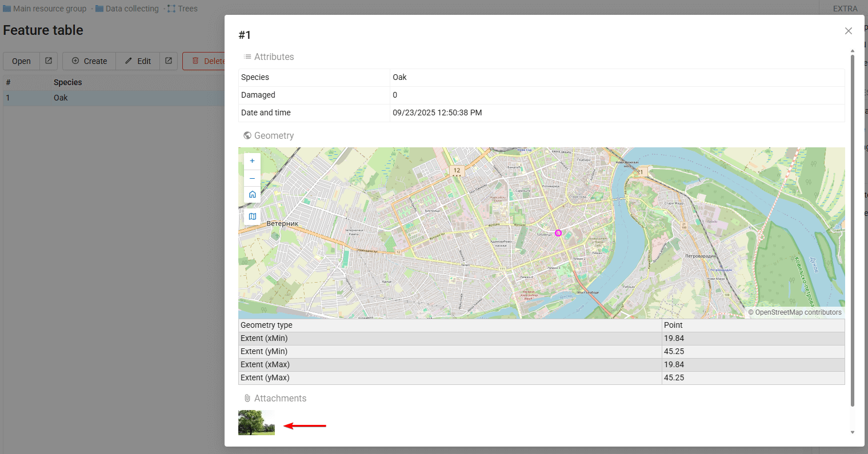Open the basemap selector map icon
868x454 pixels.
tap(252, 216)
